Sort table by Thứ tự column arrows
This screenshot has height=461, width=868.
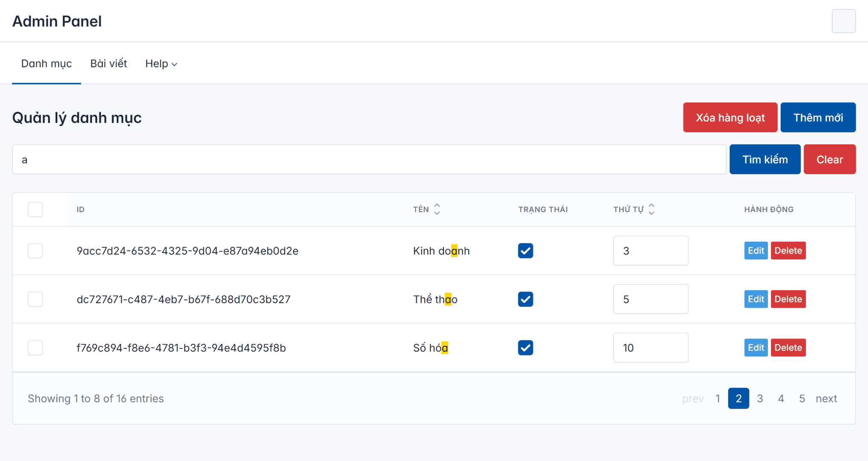pos(651,209)
